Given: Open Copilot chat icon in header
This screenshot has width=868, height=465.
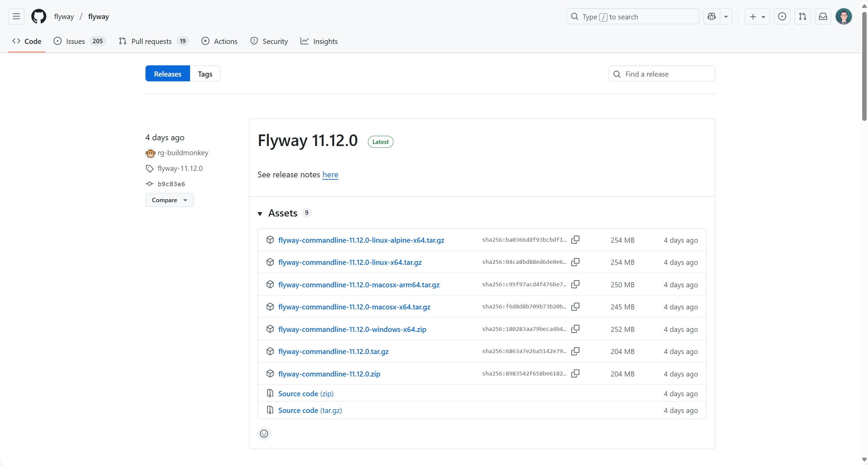Looking at the screenshot, I should [x=712, y=16].
